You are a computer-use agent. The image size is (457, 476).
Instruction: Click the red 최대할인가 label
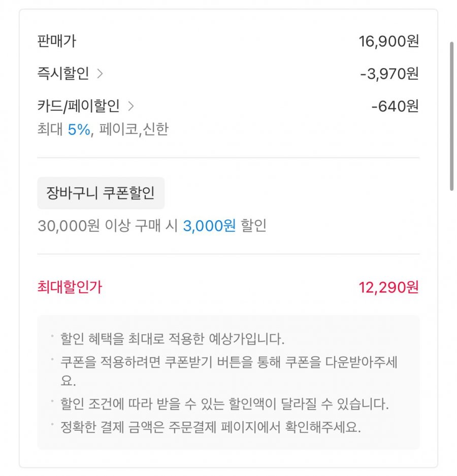(70, 287)
